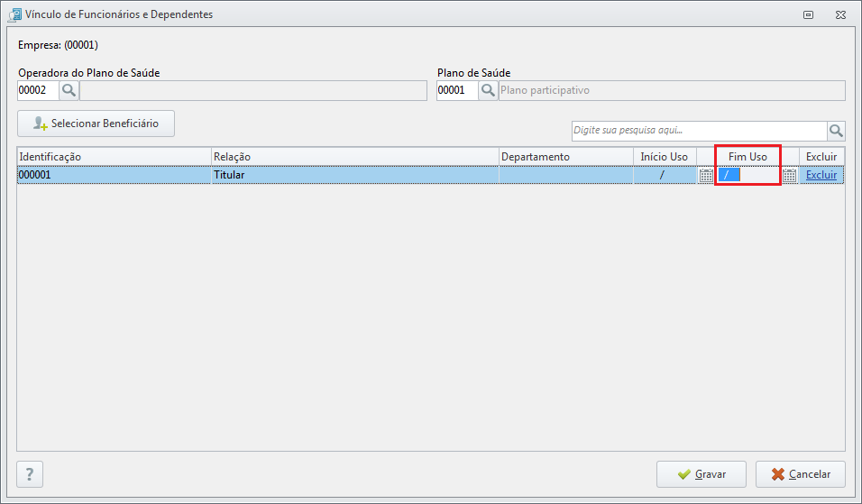Open the calendar icon for Fim Uso
This screenshot has height=504, width=862.
(790, 175)
